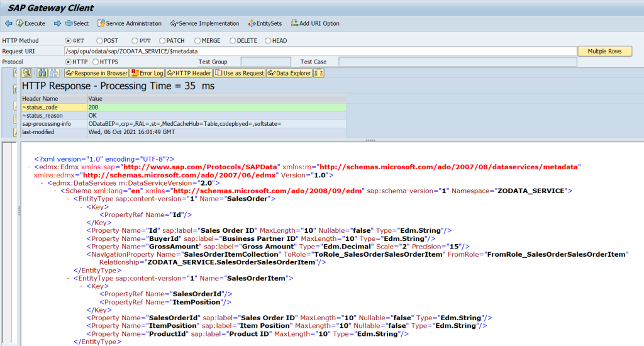Image resolution: width=644 pixels, height=346 pixels.
Task: Click the Test Group input field
Action: (x=266, y=62)
